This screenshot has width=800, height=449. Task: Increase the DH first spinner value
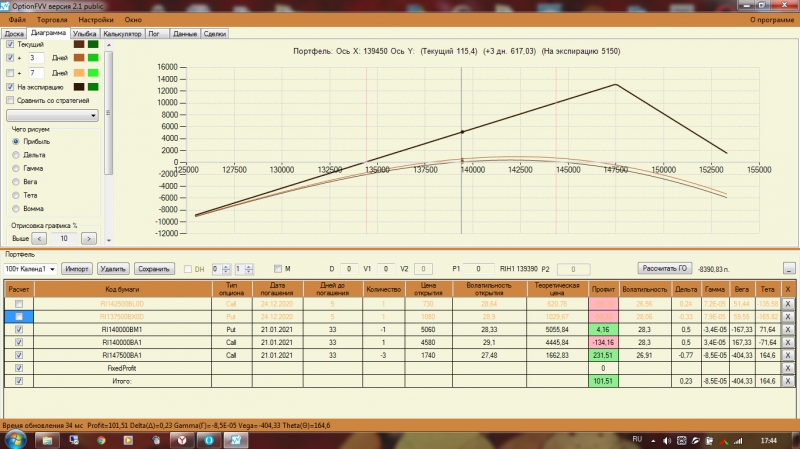(x=226, y=266)
